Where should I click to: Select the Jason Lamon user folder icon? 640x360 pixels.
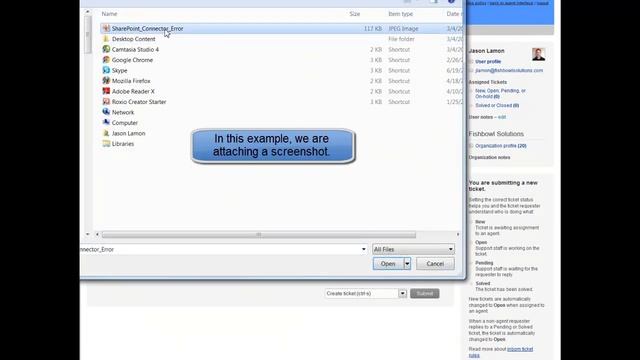[106, 133]
